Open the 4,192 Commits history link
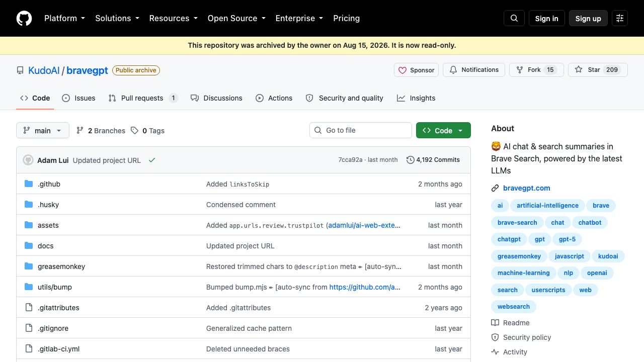The image size is (644, 362). click(x=433, y=160)
